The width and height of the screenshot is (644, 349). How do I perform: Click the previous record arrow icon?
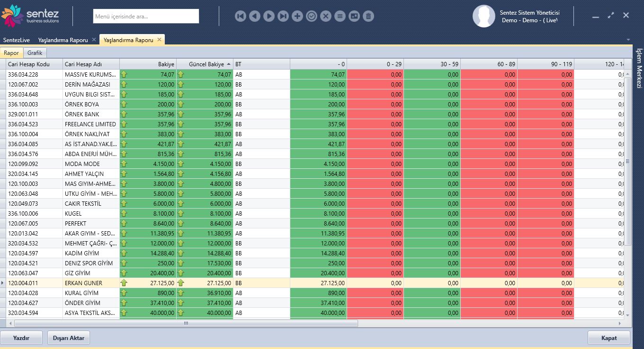(x=255, y=17)
